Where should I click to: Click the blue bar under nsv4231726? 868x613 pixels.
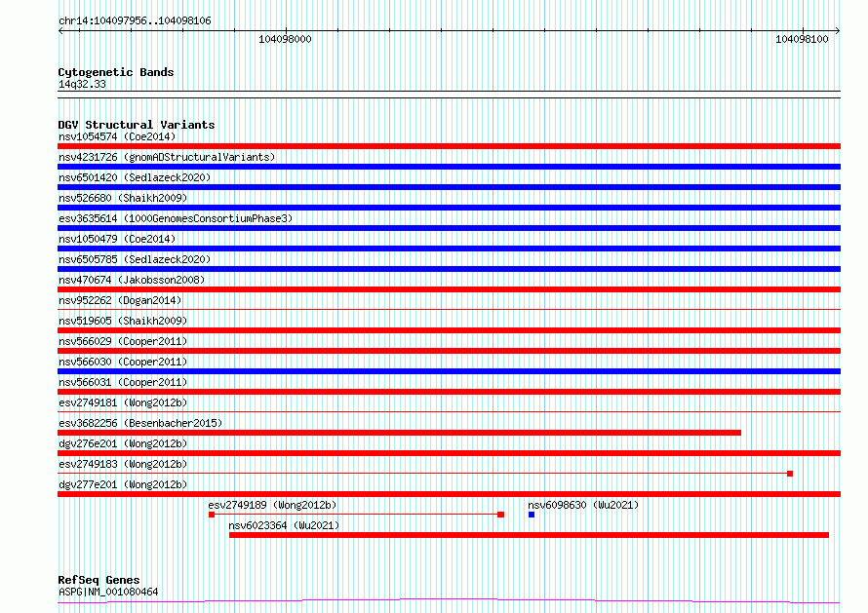pos(449,167)
